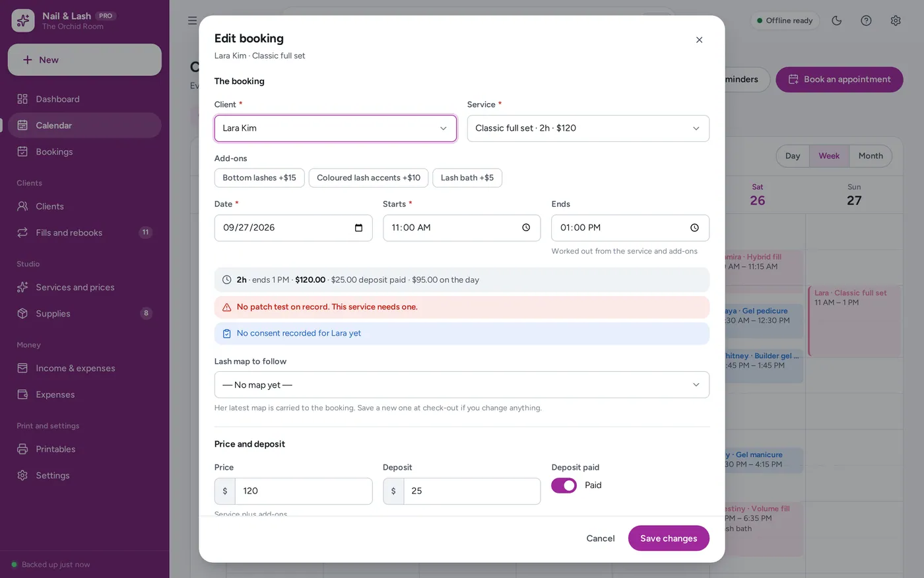Expand the Lash map to follow dropdown

pos(462,385)
